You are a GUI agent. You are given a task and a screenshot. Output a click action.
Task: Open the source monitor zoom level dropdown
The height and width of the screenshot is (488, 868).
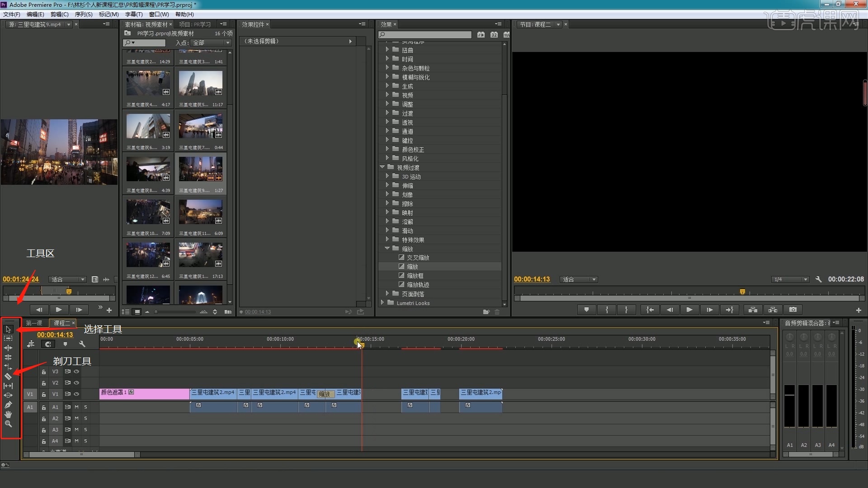68,279
